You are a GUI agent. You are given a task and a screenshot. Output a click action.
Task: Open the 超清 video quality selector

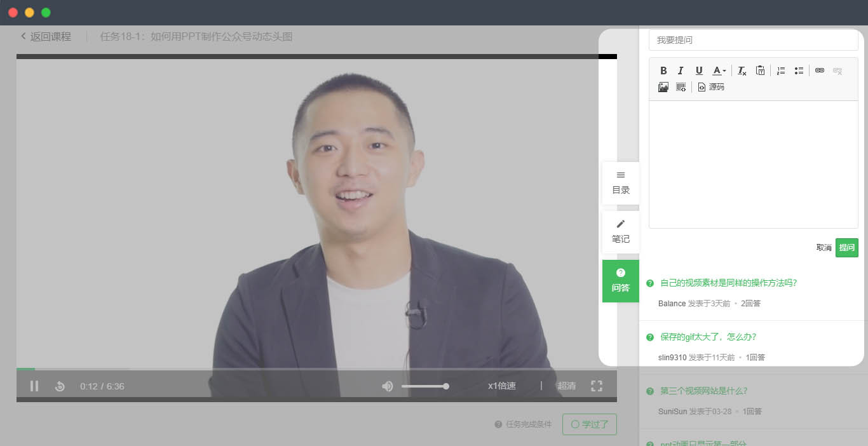566,386
